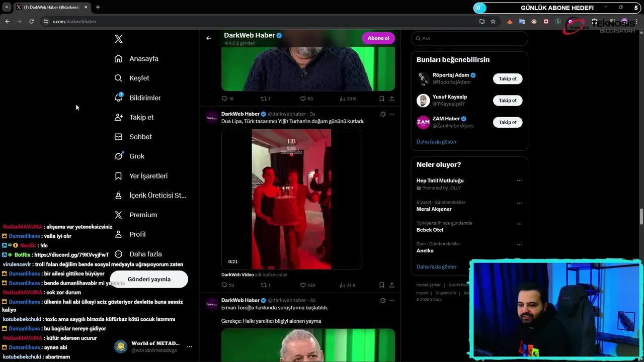644x362 pixels.
Task: Open Keşfet explore page
Action: [x=132, y=78]
